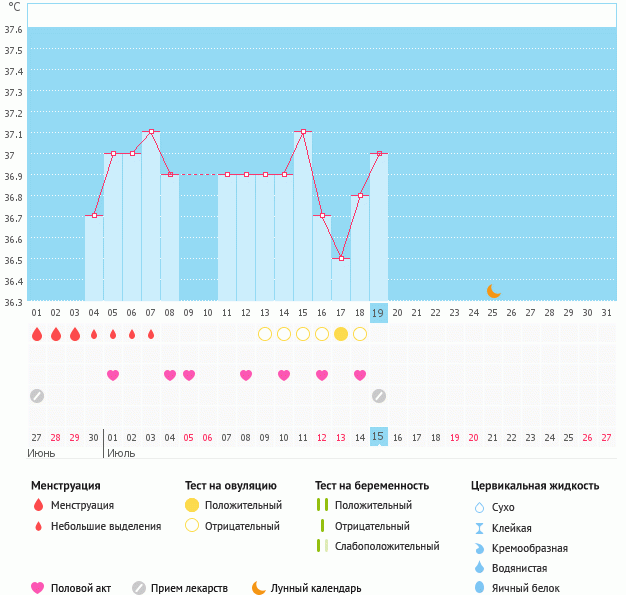This screenshot has width=626, height=595.
Task: Click the 37.1 temperature point on day 07
Action: pos(151,132)
